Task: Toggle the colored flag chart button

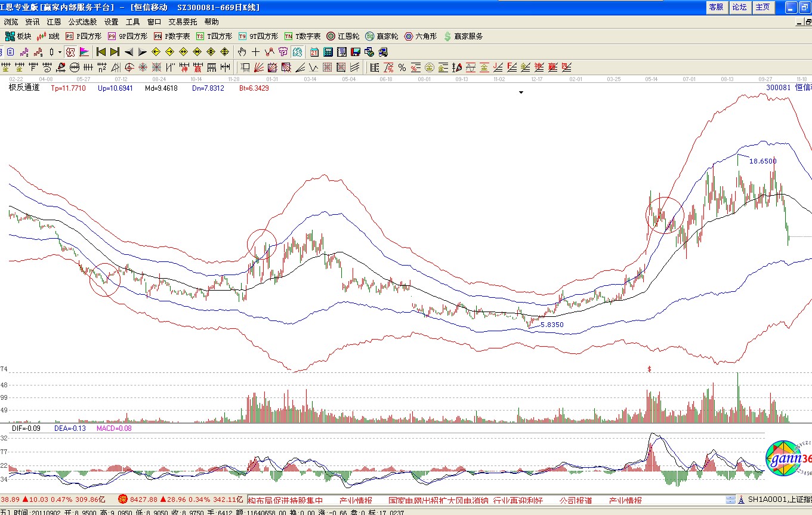Action: pos(84,52)
